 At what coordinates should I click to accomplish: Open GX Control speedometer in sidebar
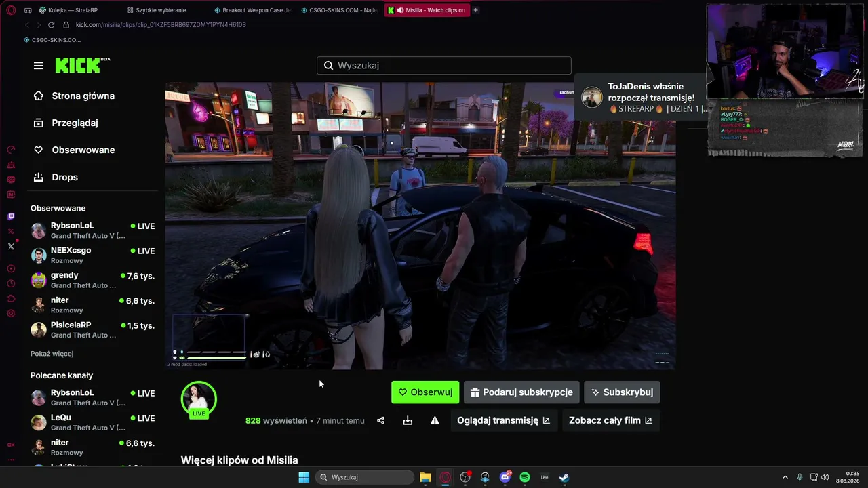tap(11, 150)
